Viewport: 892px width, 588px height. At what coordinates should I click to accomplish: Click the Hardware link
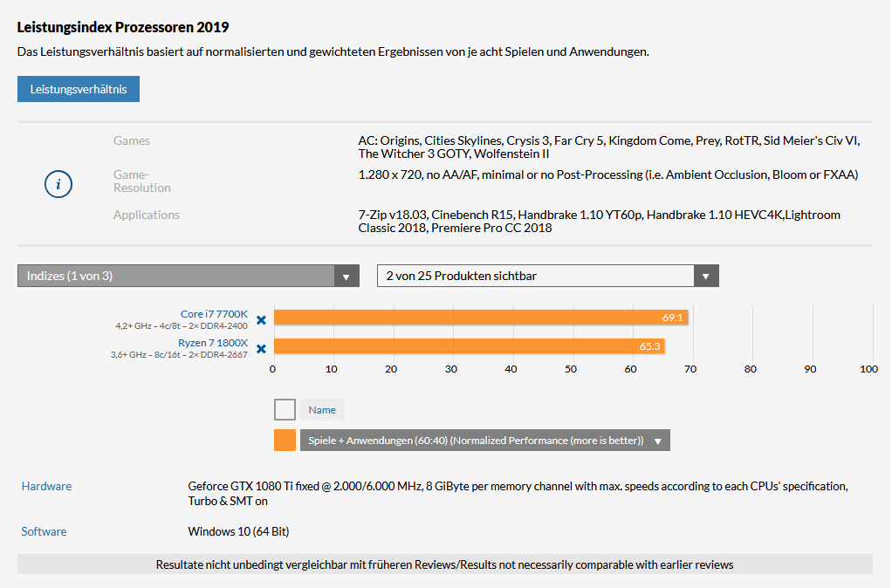click(46, 486)
